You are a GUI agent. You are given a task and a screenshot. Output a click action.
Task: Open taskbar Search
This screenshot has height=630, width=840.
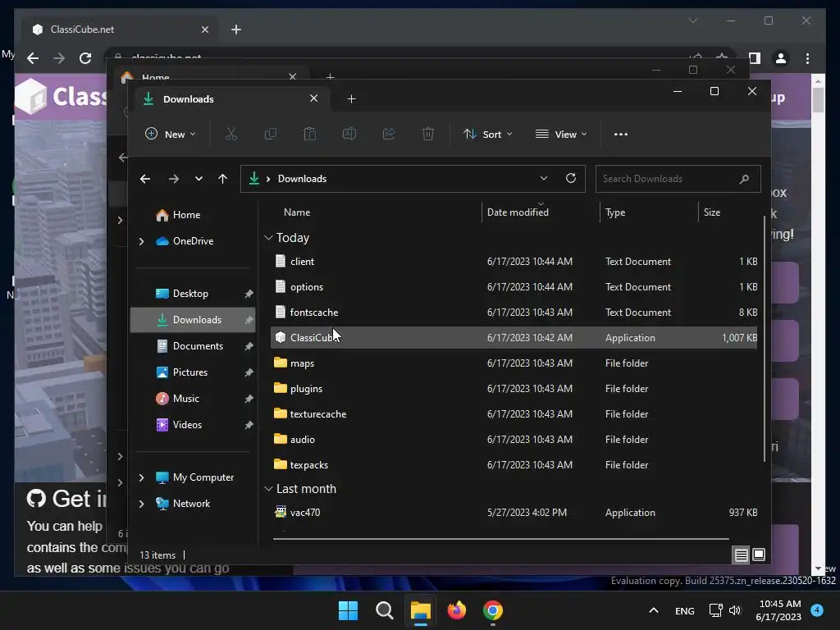coord(384,610)
